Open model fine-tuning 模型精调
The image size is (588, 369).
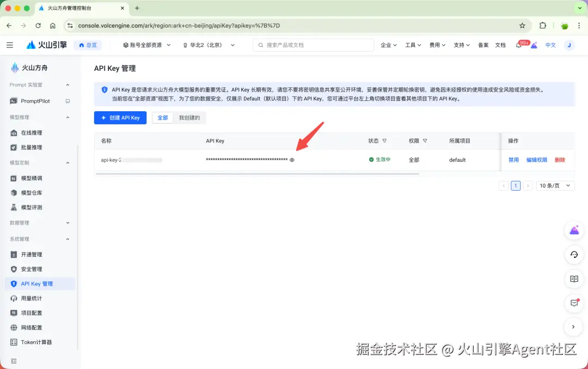coord(32,178)
